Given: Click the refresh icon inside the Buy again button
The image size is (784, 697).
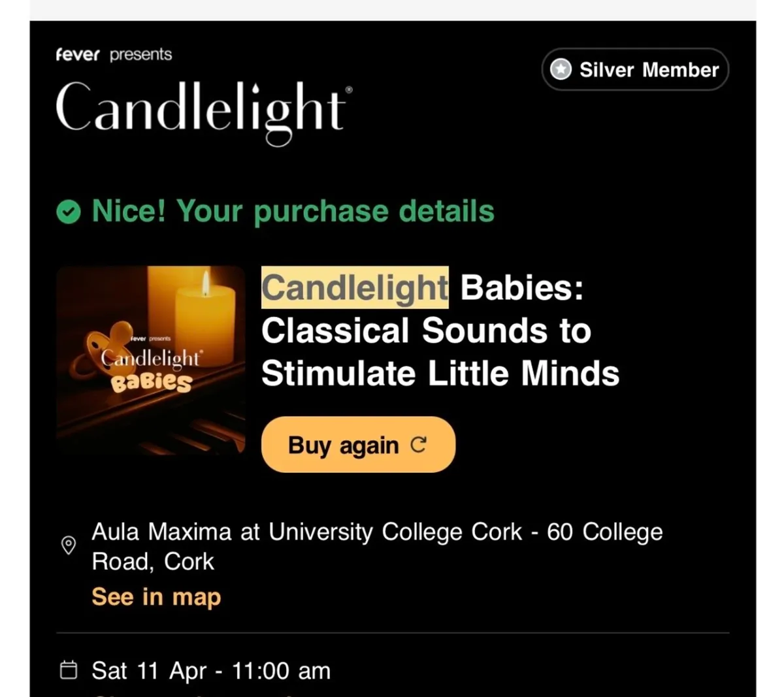Looking at the screenshot, I should pyautogui.click(x=420, y=444).
